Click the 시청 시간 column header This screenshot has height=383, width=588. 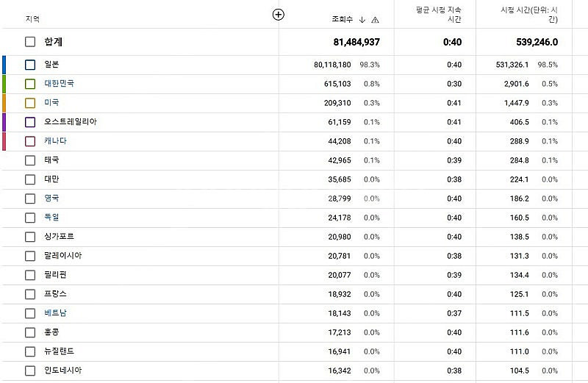point(528,14)
